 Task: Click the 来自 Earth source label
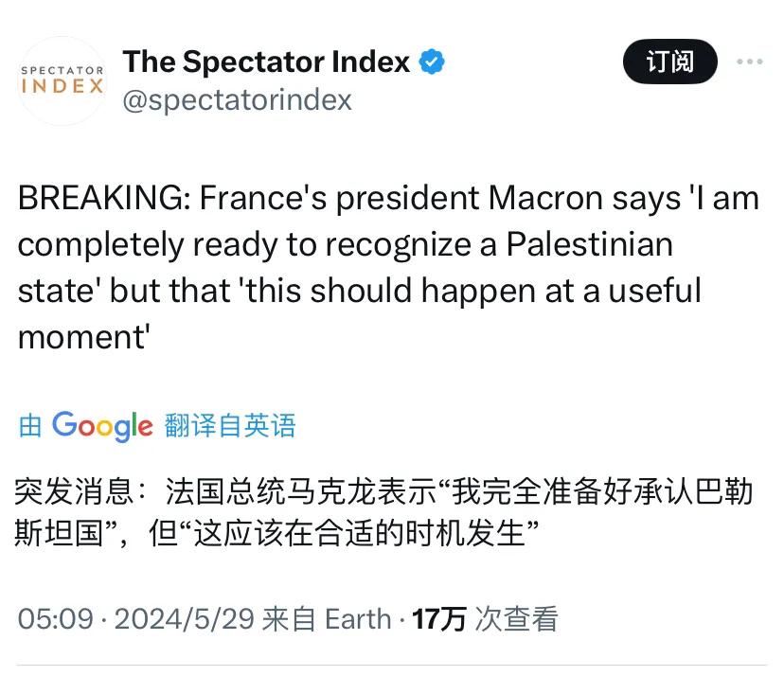327,619
